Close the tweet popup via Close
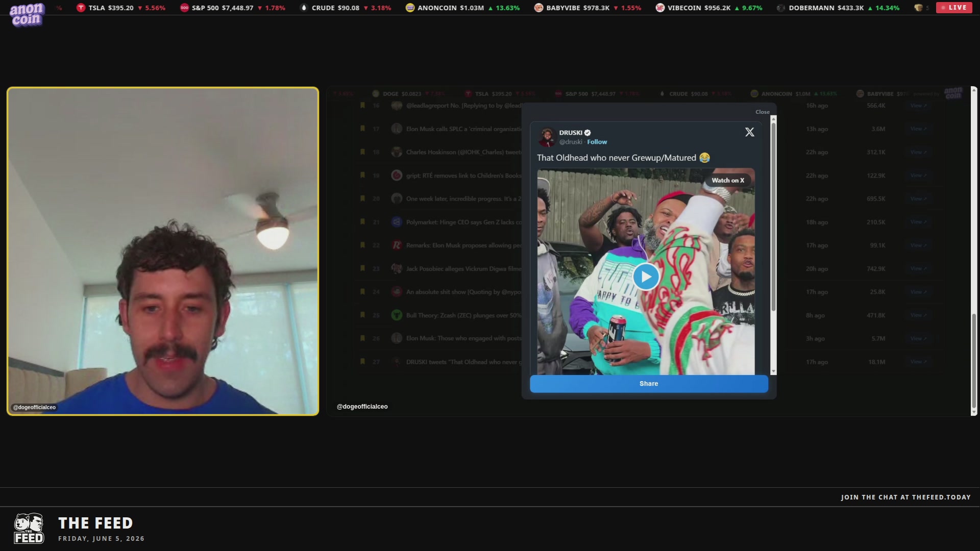 click(763, 112)
